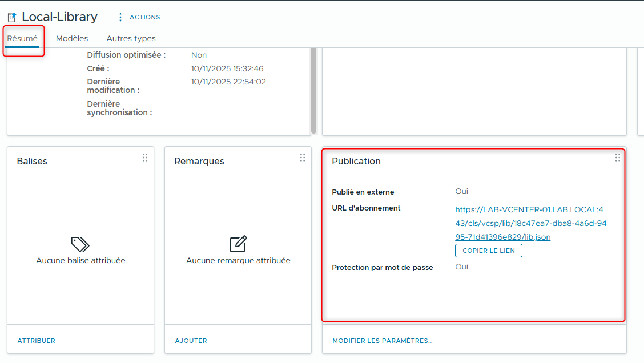The height and width of the screenshot is (363, 644).
Task: Click the note-edit icon in the Remarques card
Action: (x=238, y=244)
